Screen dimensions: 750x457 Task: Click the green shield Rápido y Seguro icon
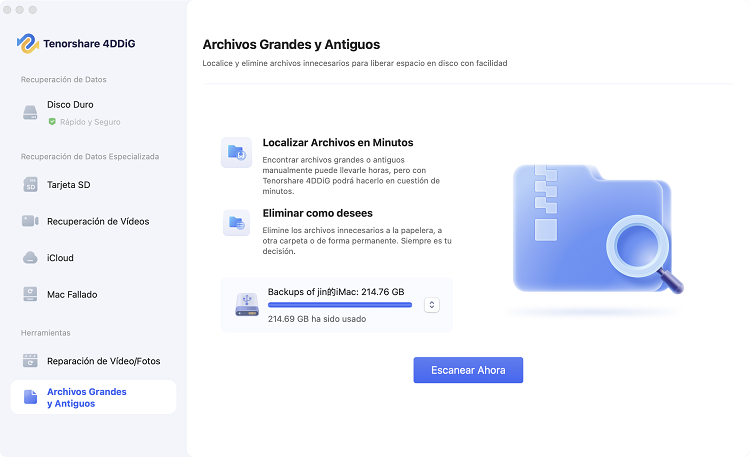(52, 122)
